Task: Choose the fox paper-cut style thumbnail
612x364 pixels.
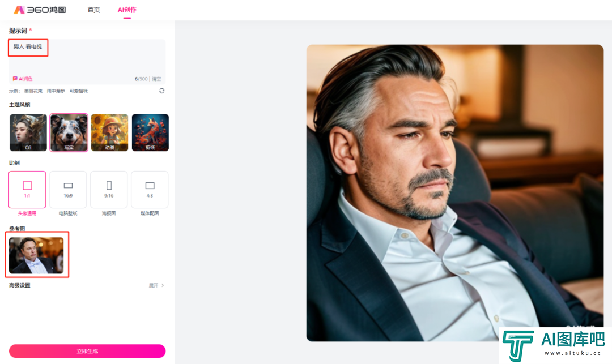Action: coord(150,132)
